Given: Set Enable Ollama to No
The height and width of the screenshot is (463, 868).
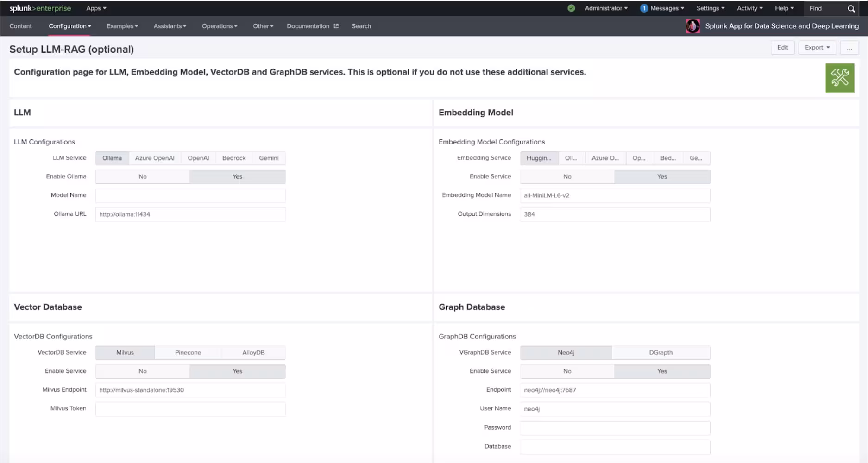Looking at the screenshot, I should [x=142, y=177].
